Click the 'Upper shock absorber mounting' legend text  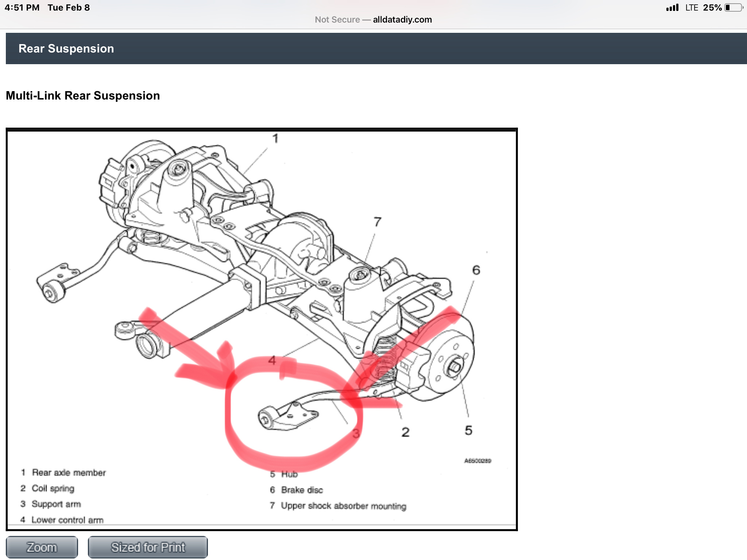pos(343,506)
